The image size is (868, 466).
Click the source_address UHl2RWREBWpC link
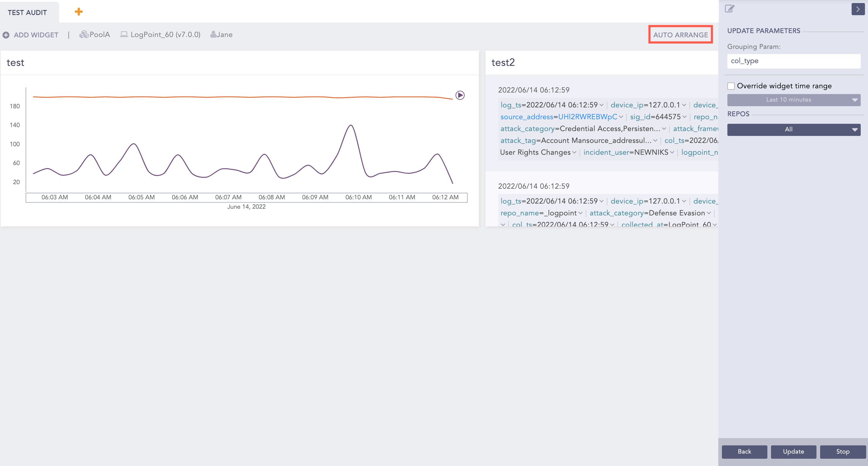(587, 117)
